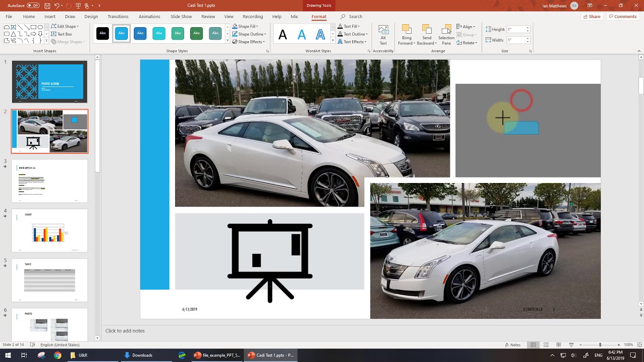Open the Size group dialog launcher
644x362 pixels.
[x=530, y=51]
